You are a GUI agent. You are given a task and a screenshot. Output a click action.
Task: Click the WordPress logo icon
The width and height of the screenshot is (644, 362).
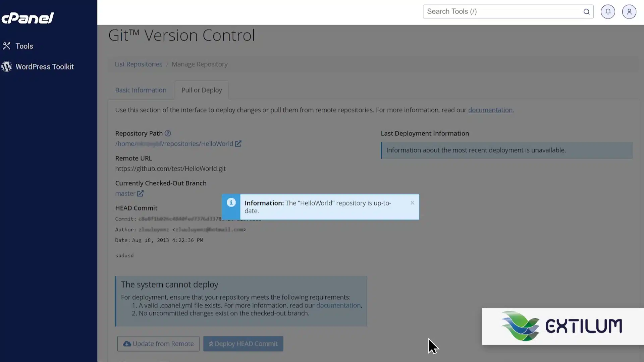point(7,67)
